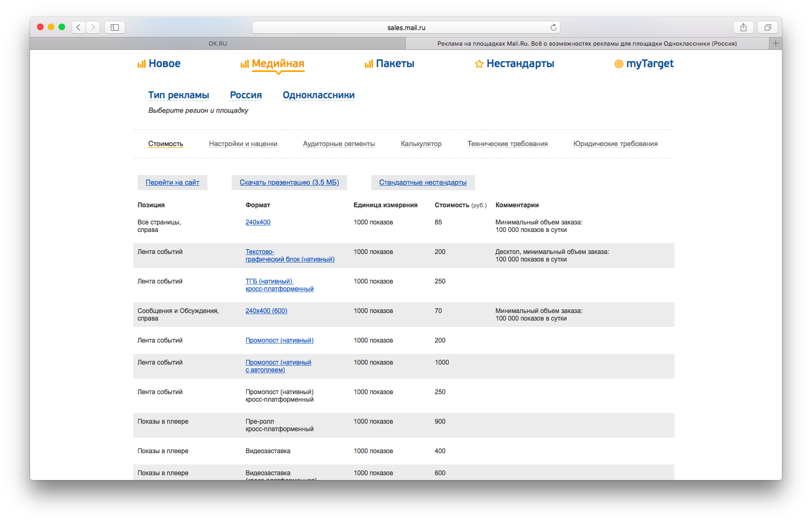This screenshot has width=812, height=523.
Task: Open the Share menu icon
Action: pos(743,27)
